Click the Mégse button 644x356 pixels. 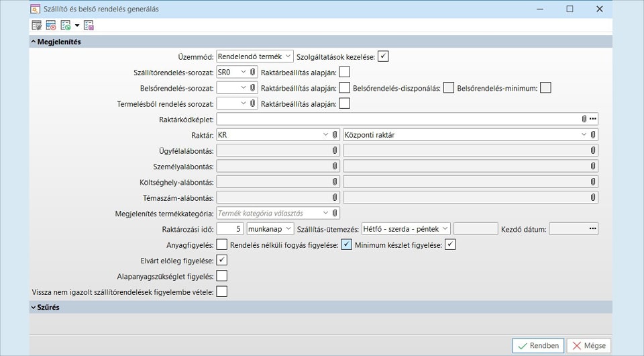point(588,346)
